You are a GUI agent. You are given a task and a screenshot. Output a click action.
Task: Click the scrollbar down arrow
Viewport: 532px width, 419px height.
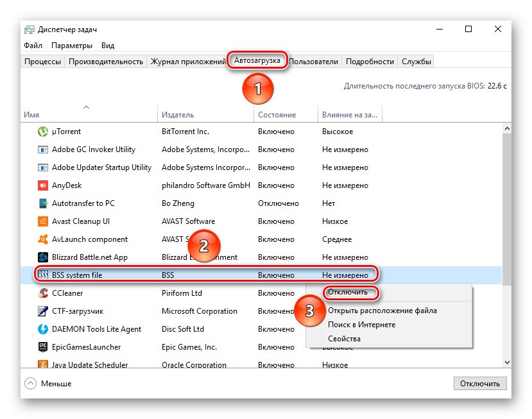tap(507, 363)
